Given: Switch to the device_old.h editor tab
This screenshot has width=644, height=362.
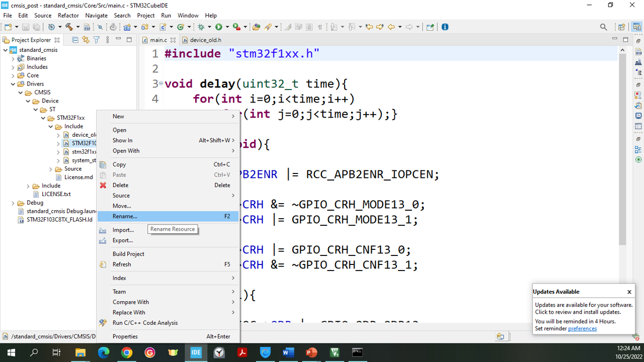Looking at the screenshot, I should [202, 40].
